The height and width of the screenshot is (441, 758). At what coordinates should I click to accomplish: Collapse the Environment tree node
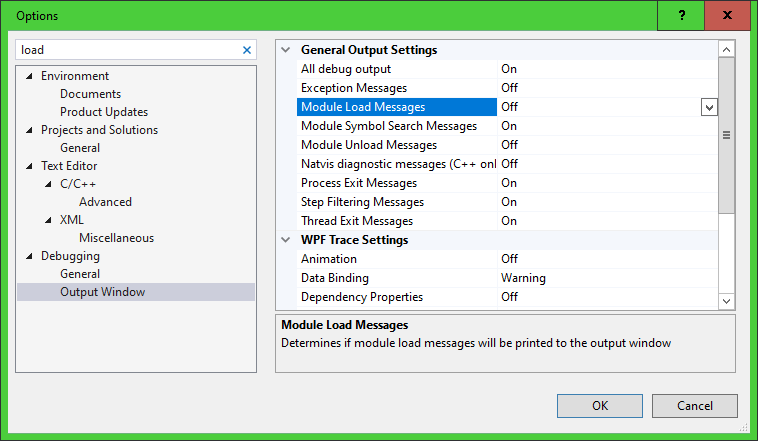point(29,76)
